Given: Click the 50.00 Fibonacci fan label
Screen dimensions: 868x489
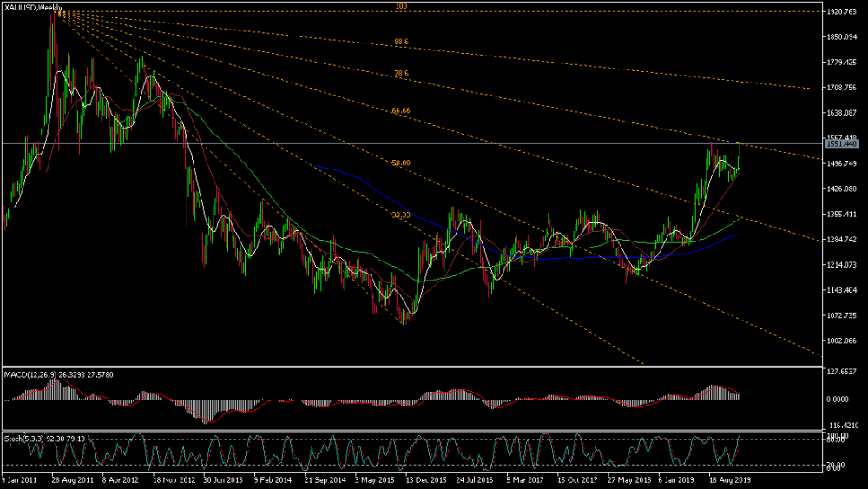Looking at the screenshot, I should pos(401,163).
